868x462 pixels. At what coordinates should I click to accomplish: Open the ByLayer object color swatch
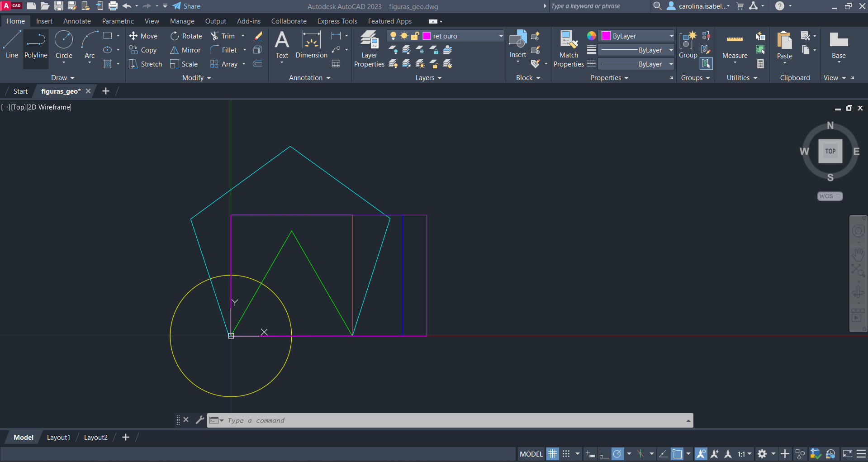[606, 36]
